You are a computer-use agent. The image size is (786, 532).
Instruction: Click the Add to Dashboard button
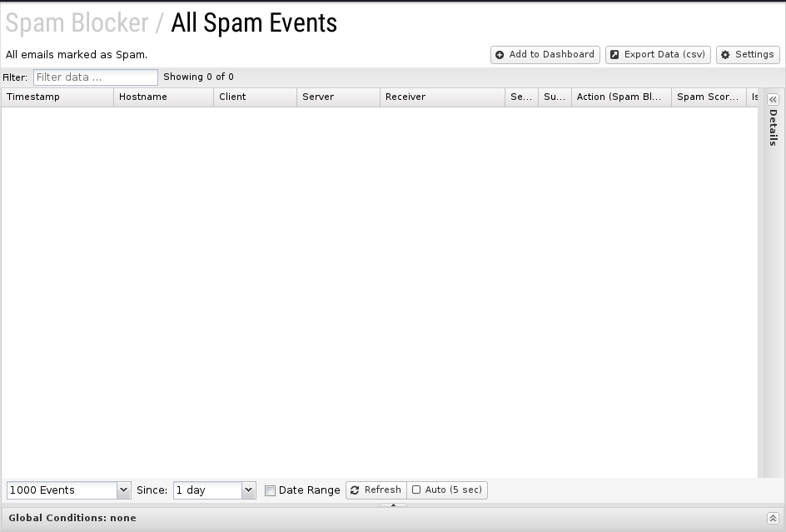click(x=545, y=55)
